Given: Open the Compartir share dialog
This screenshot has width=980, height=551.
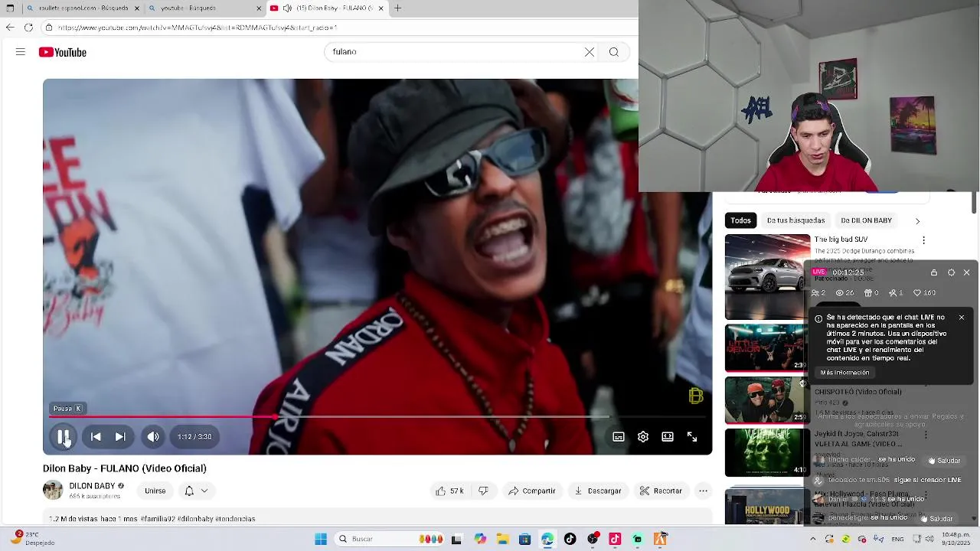Looking at the screenshot, I should [531, 491].
